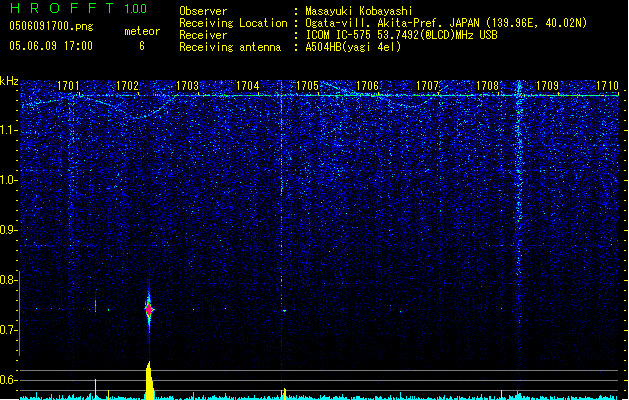Click the 1706 time marker

(367, 86)
